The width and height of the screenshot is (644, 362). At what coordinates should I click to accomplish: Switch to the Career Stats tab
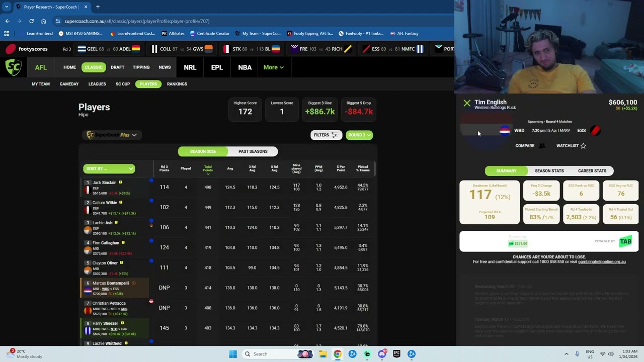coord(592,171)
